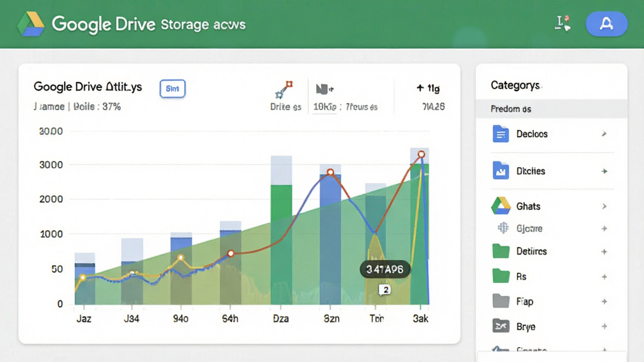Click the red data point above 3ak
The image size is (644, 362).
pos(421,155)
